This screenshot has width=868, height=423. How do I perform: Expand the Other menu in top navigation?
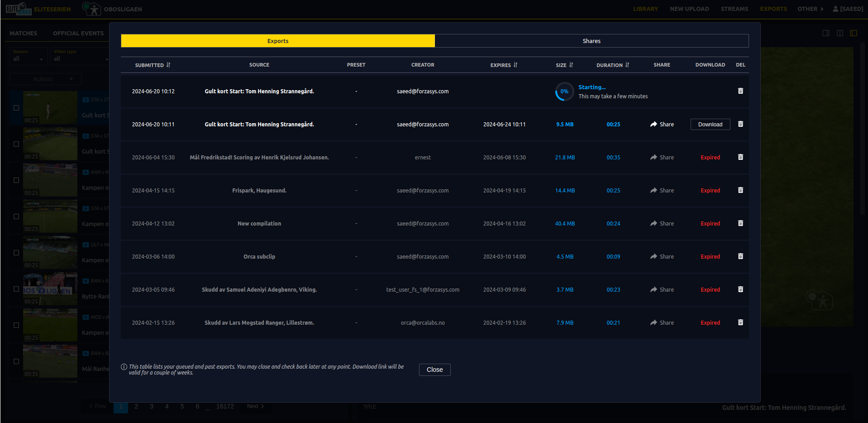pos(810,9)
